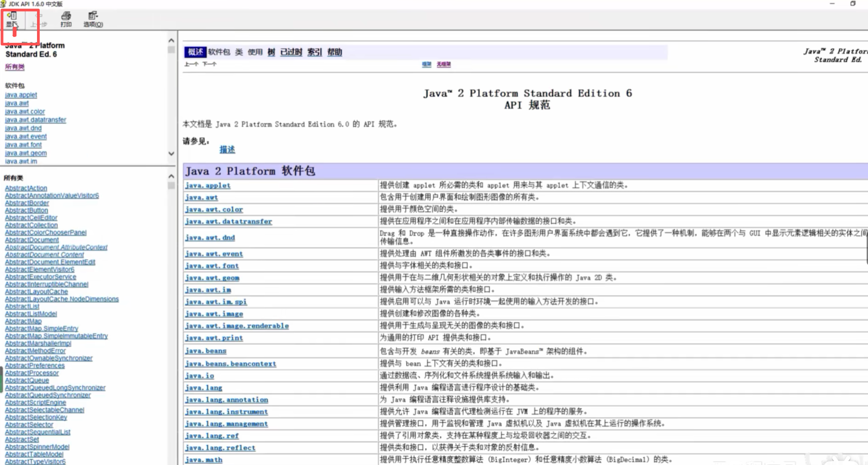The image size is (868, 465).
Task: Open the 树 (Tree) navigation link
Action: [x=271, y=52]
